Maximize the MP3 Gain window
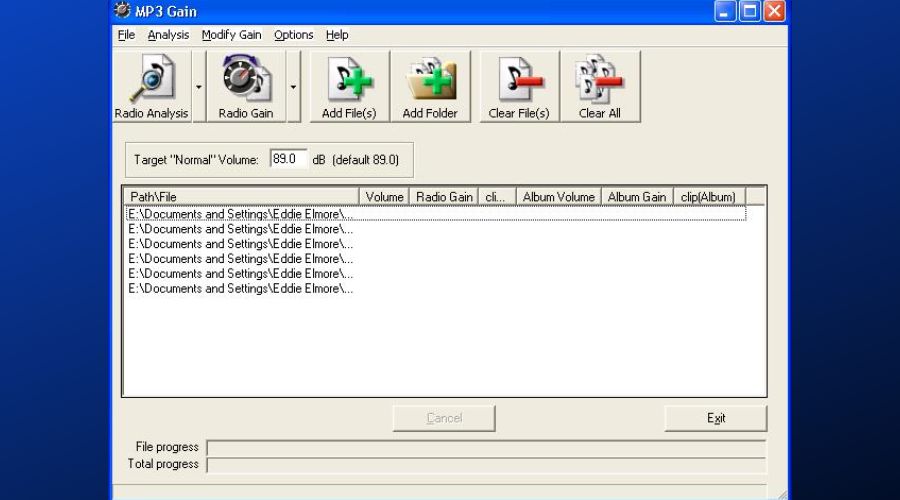The height and width of the screenshot is (500, 900). 750,12
